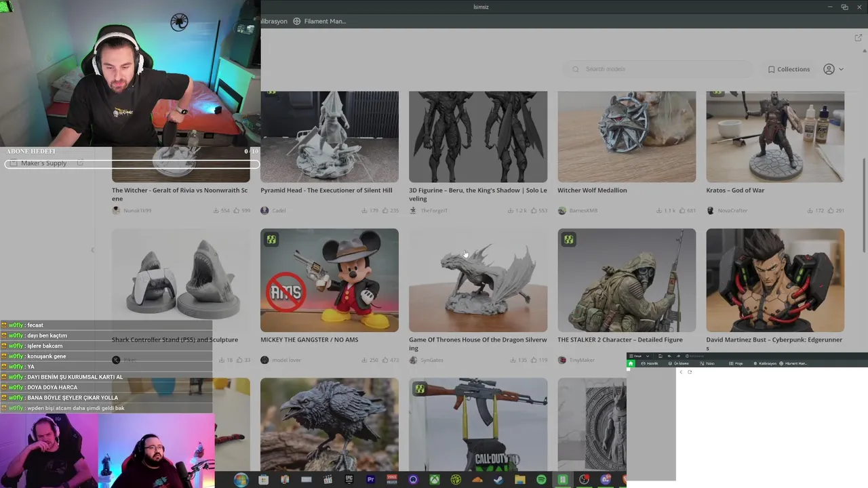The width and height of the screenshot is (868, 488).
Task: Click refresh icon in small slicer window
Action: click(690, 371)
